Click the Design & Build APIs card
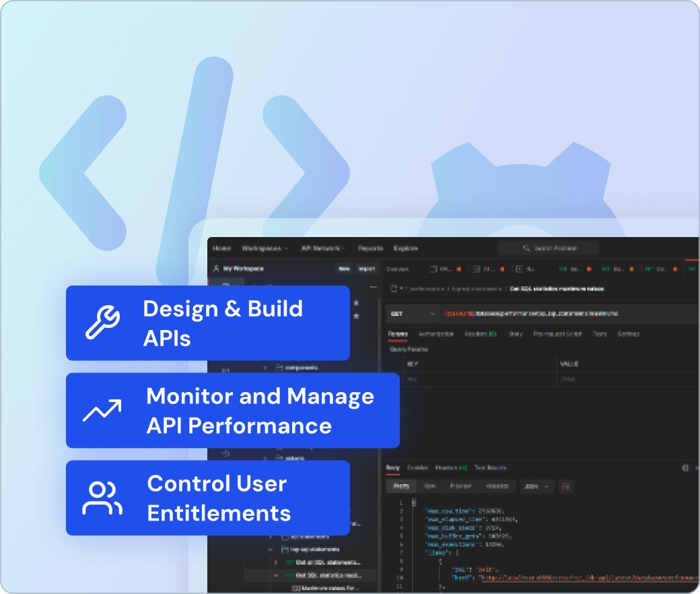 point(208,323)
